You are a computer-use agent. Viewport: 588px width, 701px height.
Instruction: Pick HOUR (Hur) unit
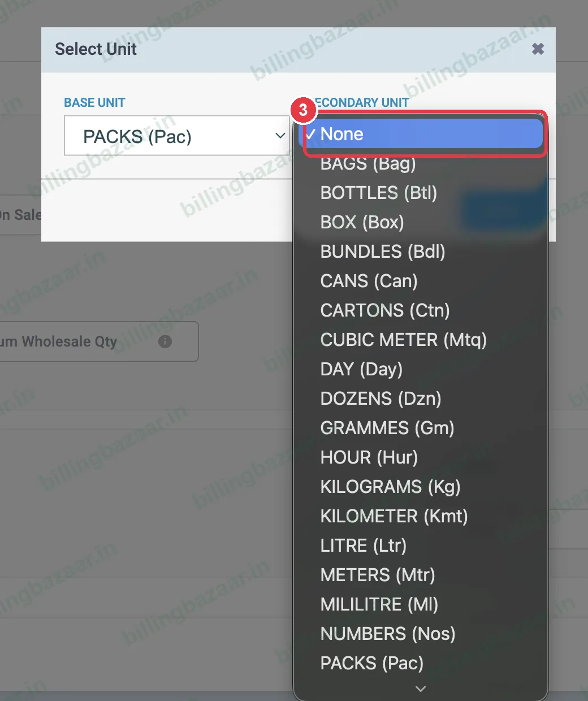pyautogui.click(x=421, y=457)
